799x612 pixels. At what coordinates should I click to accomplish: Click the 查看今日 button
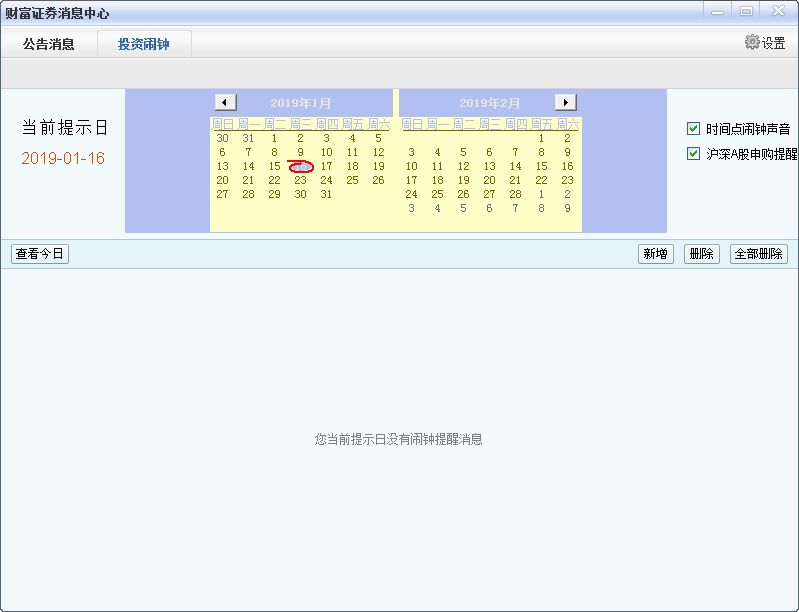(x=40, y=254)
